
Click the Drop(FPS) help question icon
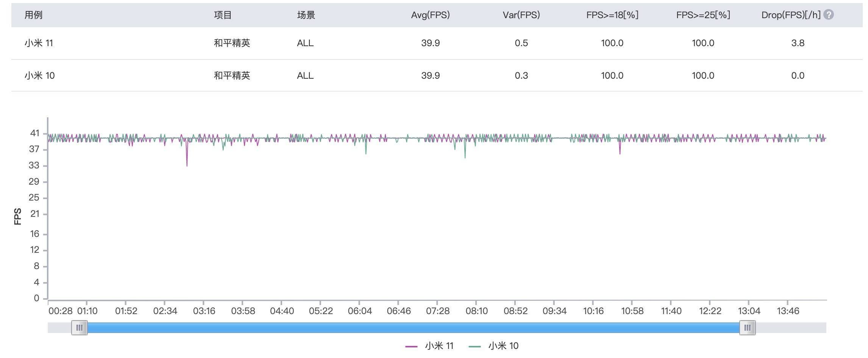pyautogui.click(x=829, y=15)
